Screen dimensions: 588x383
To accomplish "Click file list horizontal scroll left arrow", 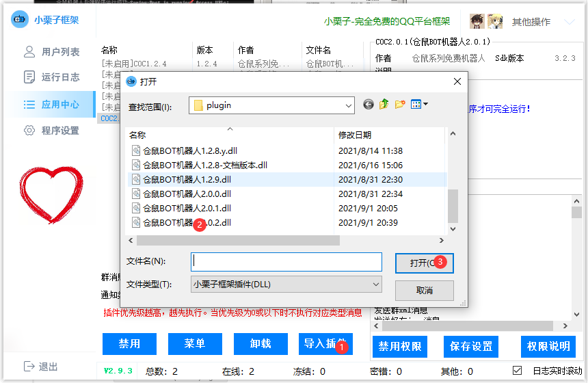I will (131, 241).
